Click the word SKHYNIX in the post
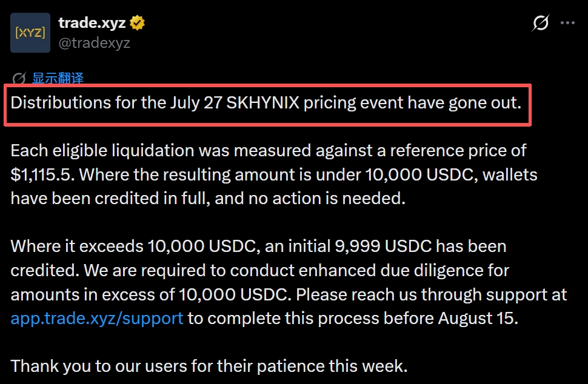This screenshot has height=384, width=588. point(263,102)
